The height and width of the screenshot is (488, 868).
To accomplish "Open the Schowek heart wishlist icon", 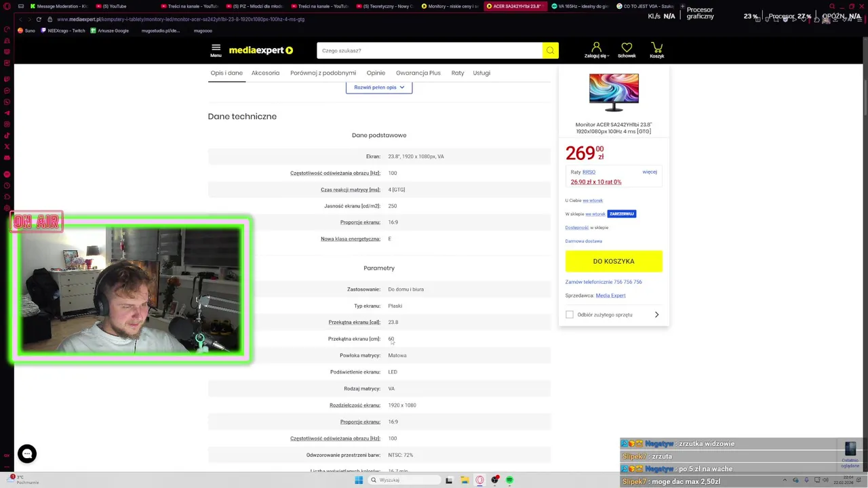I will (627, 49).
